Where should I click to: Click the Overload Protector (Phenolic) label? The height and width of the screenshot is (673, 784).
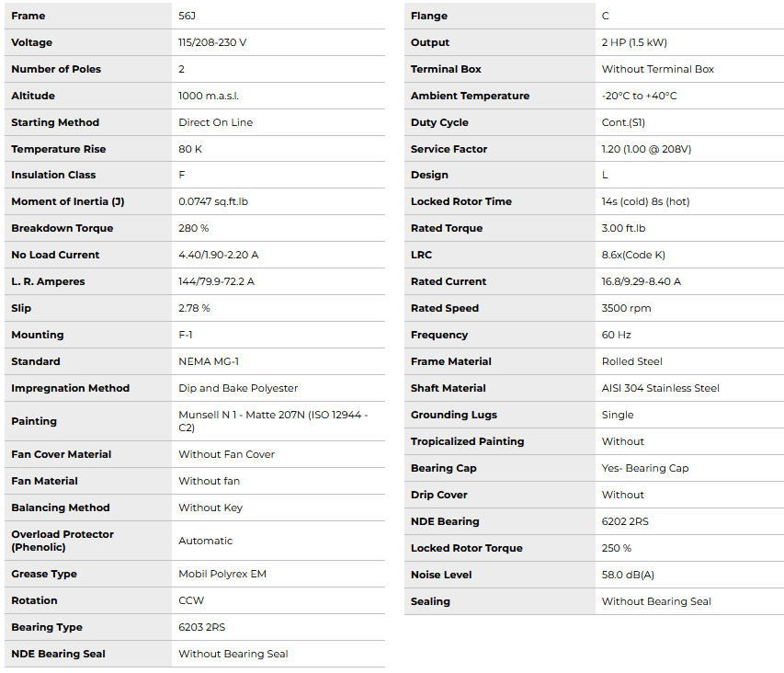pyautogui.click(x=62, y=541)
